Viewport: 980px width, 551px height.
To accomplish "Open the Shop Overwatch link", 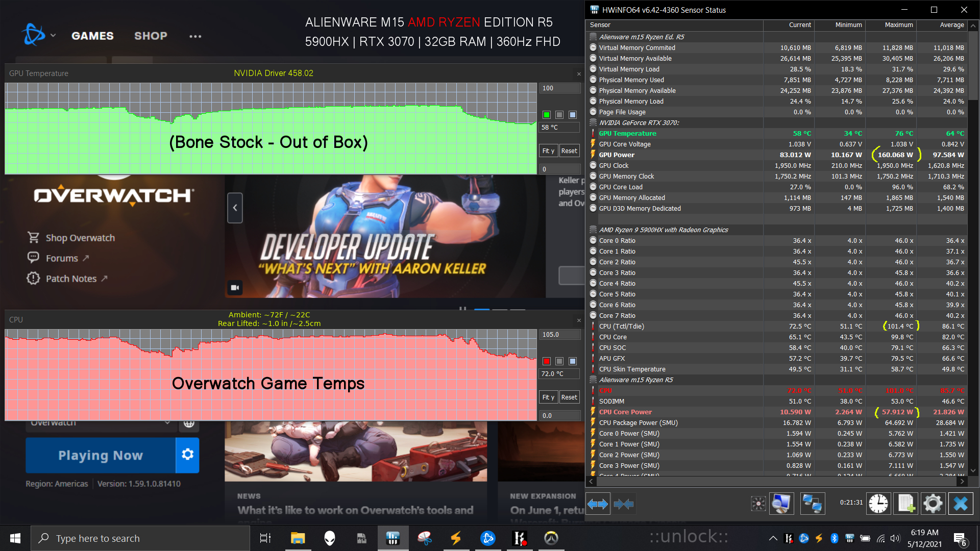I will 80,238.
